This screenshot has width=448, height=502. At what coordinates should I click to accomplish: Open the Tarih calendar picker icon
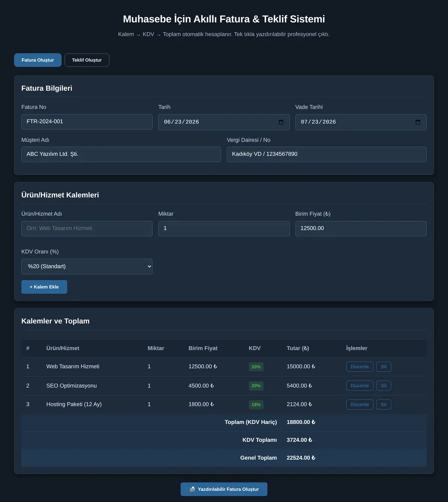tap(281, 122)
